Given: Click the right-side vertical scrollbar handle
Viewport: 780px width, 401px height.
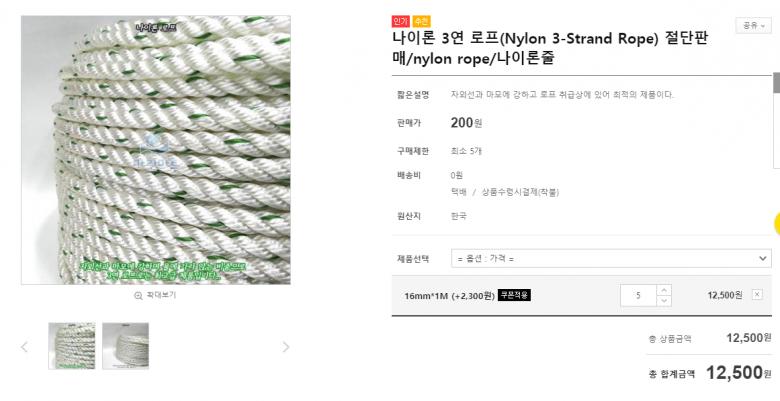Looking at the screenshot, I should pos(776,83).
